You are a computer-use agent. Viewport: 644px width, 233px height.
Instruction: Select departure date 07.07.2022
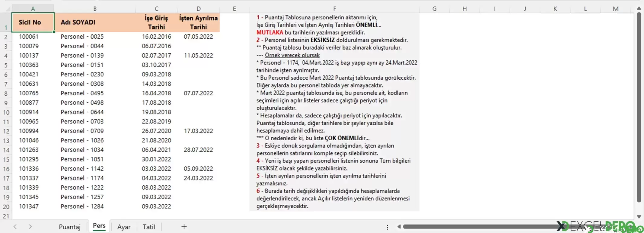pyautogui.click(x=198, y=93)
